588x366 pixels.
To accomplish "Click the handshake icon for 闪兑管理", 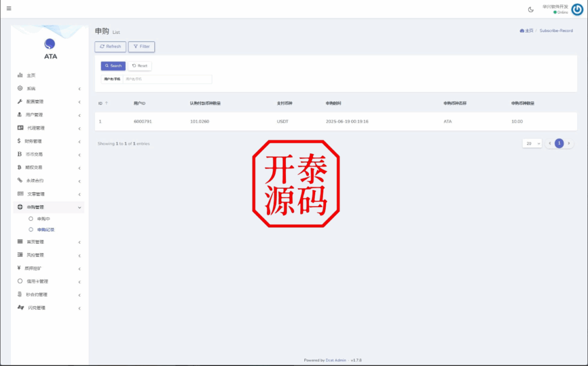I will [x=21, y=307].
